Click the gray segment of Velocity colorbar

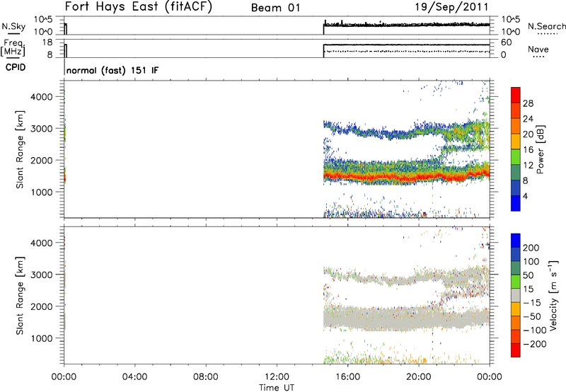click(x=516, y=296)
